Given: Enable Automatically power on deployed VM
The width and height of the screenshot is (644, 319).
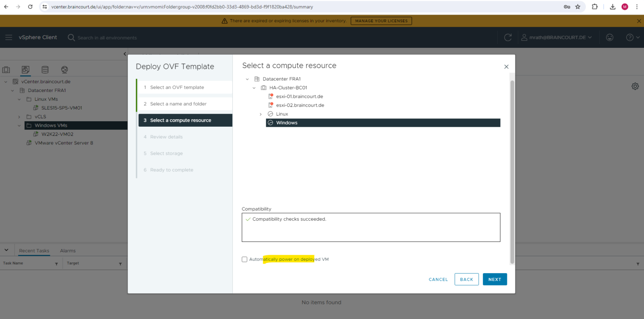Looking at the screenshot, I should click(244, 259).
